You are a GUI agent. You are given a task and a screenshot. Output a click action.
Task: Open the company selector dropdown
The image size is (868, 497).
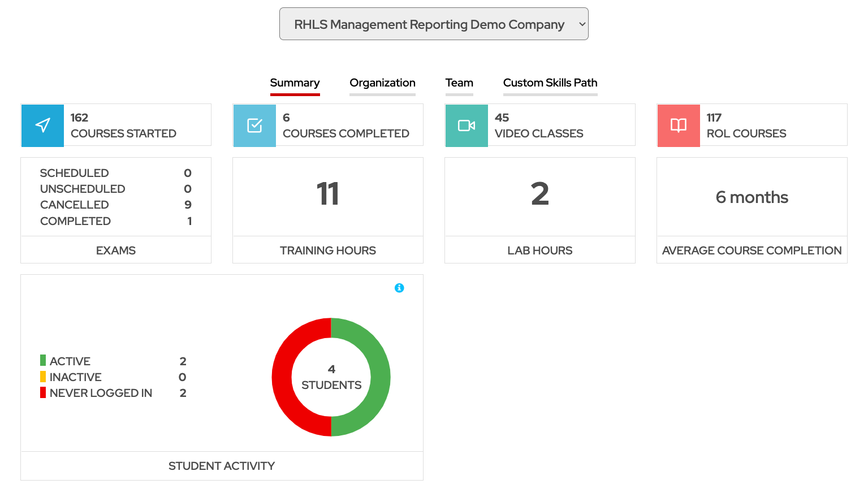433,24
